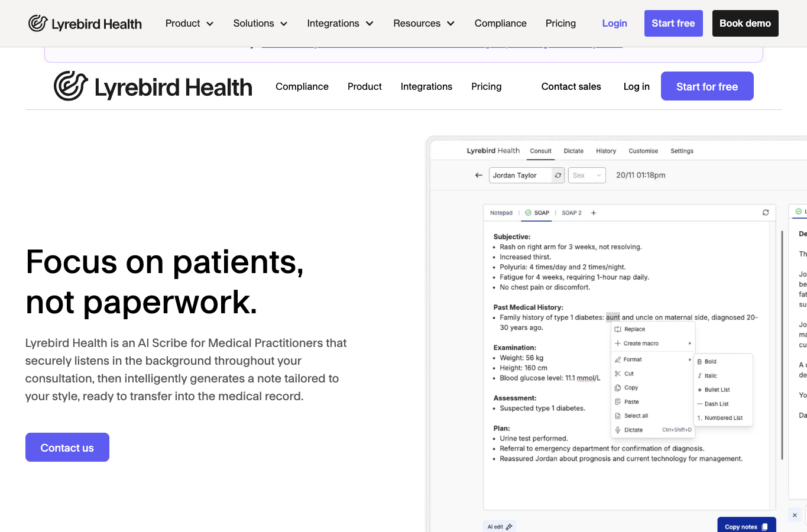
Task: Expand the Solutions dropdown
Action: (x=260, y=24)
